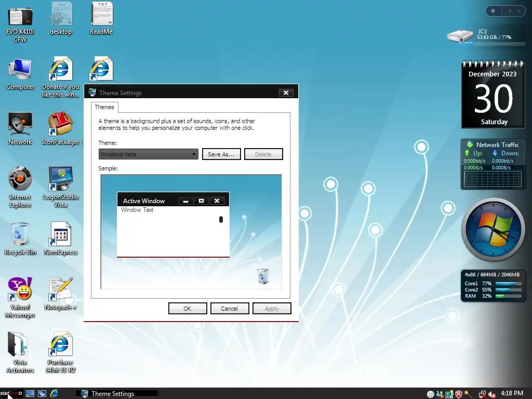Click the 'Window Text' sample label

click(x=137, y=210)
